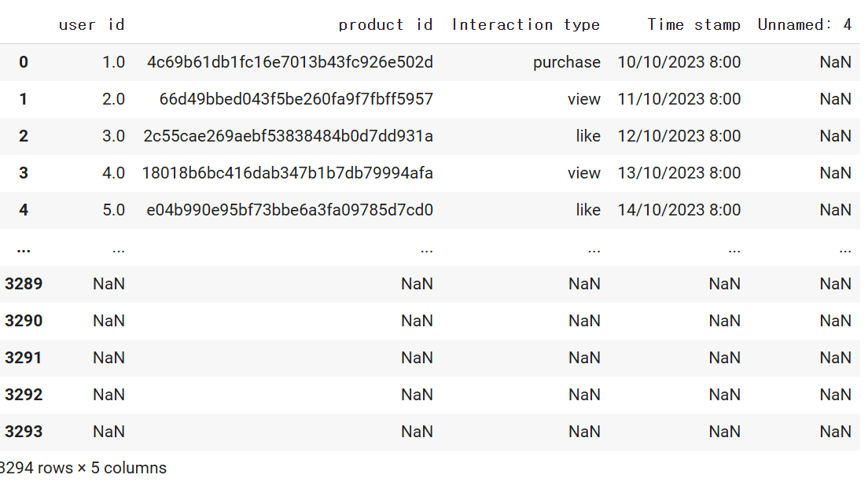Click row index 3293

tap(24, 432)
